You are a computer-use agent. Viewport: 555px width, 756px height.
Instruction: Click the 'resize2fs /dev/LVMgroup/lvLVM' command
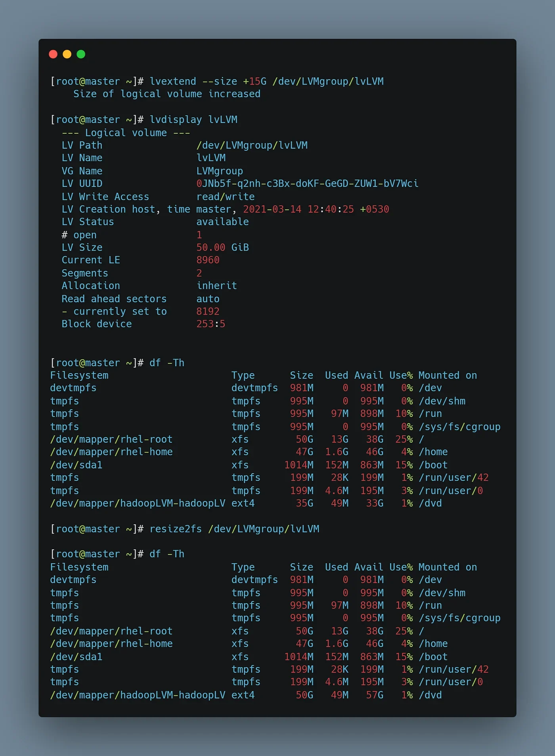click(234, 529)
